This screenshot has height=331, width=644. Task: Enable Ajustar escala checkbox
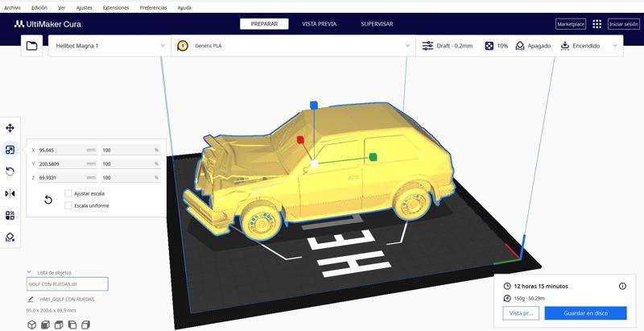coord(68,193)
